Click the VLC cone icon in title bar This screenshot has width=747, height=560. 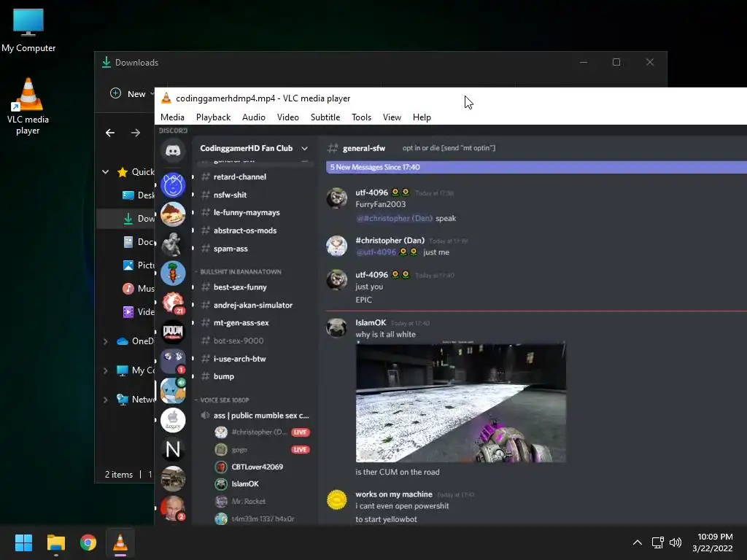click(x=166, y=98)
